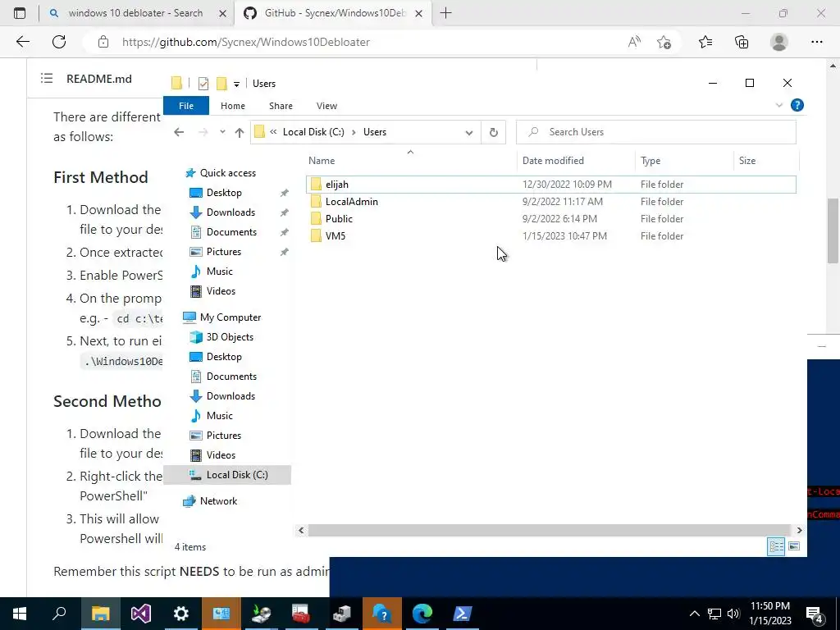This screenshot has width=840, height=630.
Task: Open a new browser tab
Action: point(445,13)
